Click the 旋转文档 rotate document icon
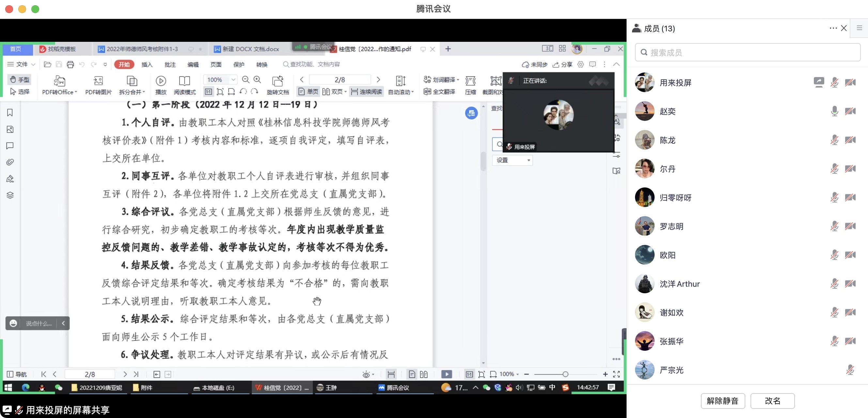The width and height of the screenshot is (868, 418). [x=278, y=84]
